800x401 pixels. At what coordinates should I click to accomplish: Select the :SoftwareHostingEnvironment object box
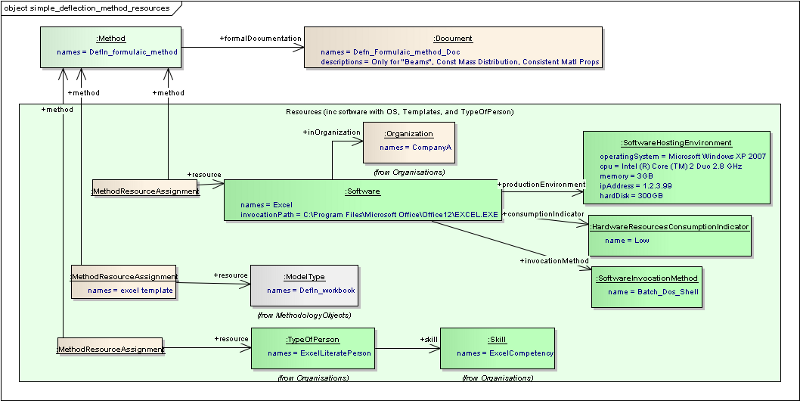pos(676,170)
